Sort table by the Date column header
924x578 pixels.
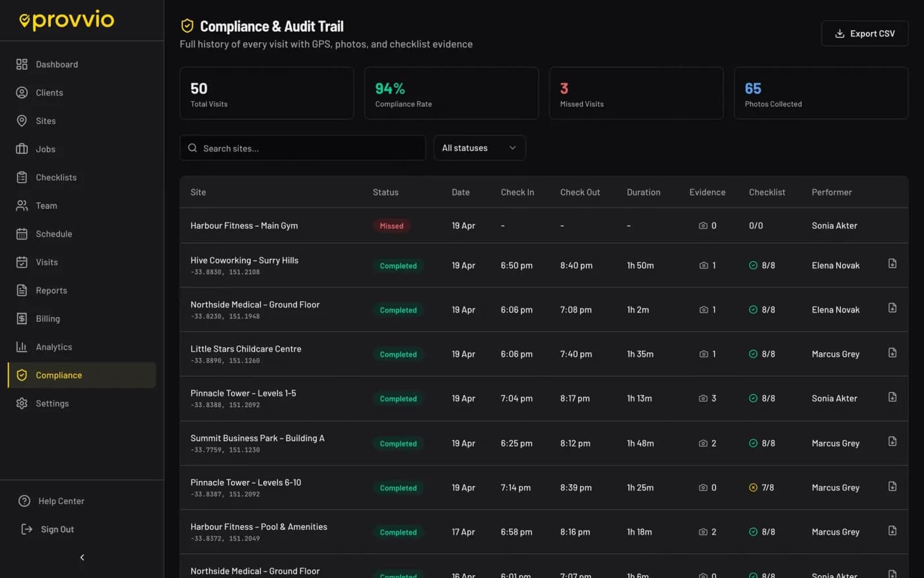click(x=461, y=192)
